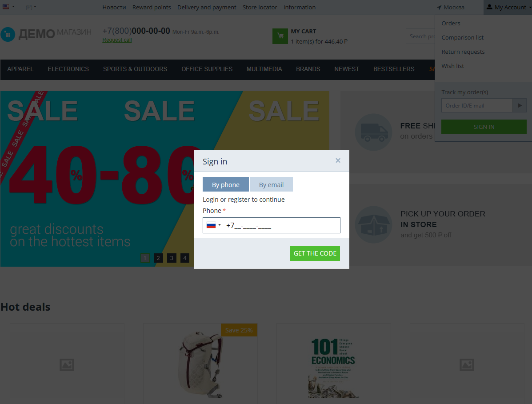Click the Request call link

117,40
